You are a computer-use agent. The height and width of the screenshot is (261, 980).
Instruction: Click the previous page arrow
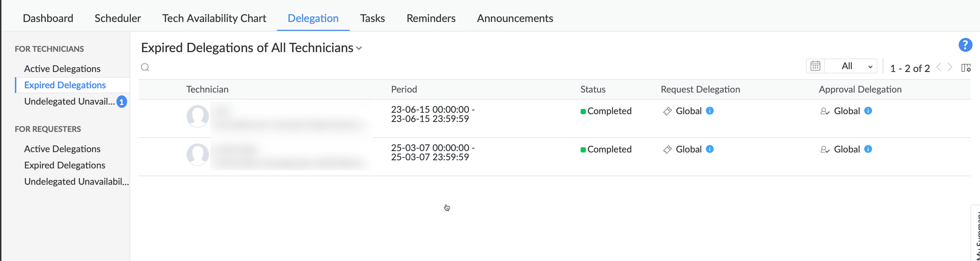coord(938,67)
